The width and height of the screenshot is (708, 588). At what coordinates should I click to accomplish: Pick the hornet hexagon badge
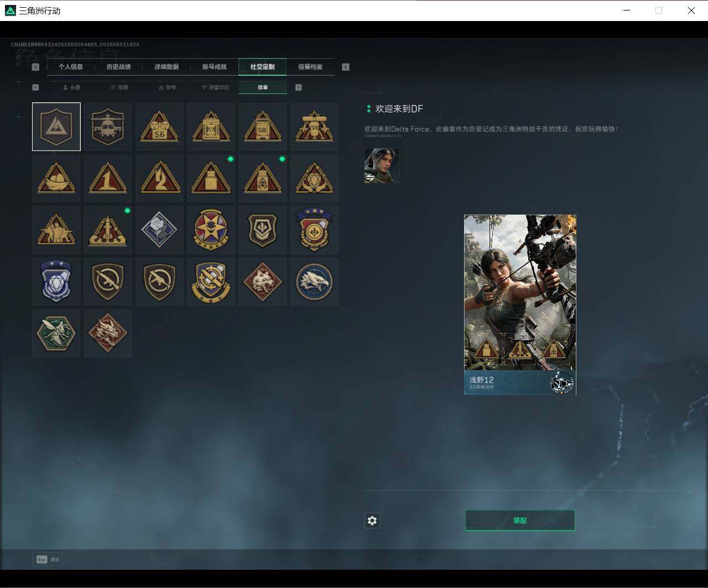(56, 333)
